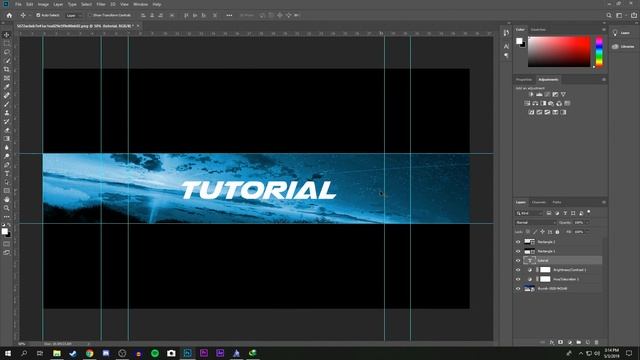Open the workspace switcher dropdown
The width and height of the screenshot is (640, 360).
tap(620, 15)
